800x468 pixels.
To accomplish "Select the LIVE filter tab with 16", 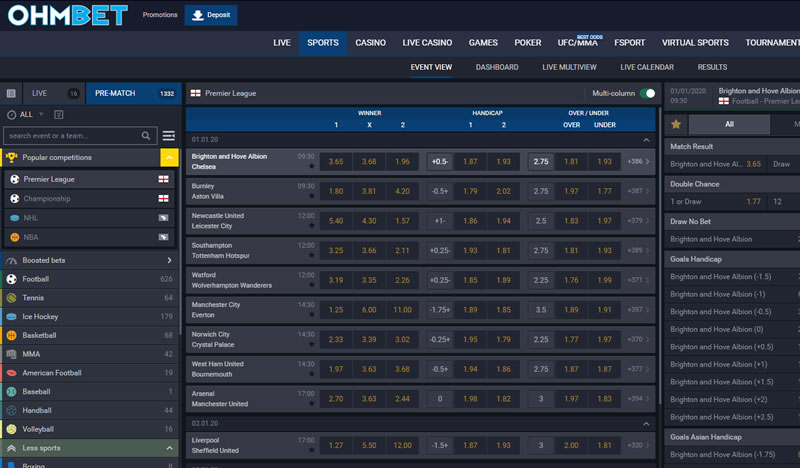I will (54, 93).
